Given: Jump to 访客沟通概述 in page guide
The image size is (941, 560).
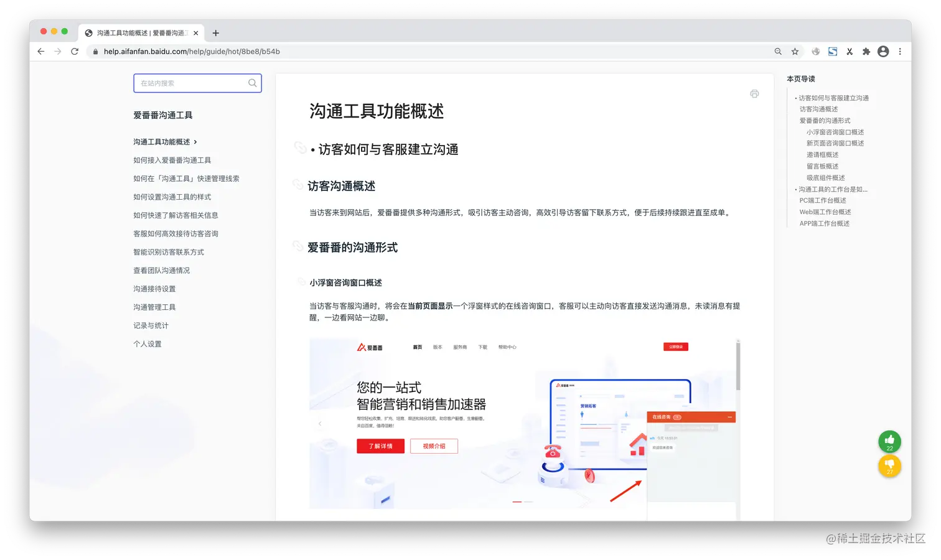Looking at the screenshot, I should click(818, 110).
